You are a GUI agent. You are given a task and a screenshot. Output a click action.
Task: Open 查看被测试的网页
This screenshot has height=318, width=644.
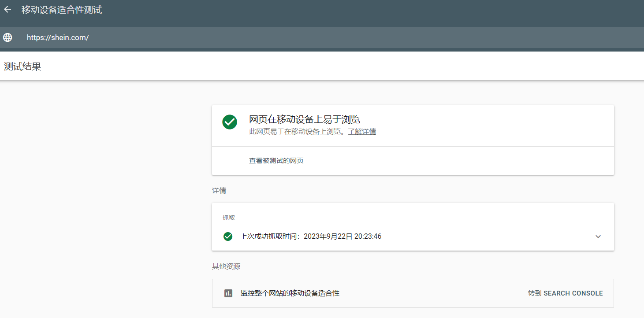tap(276, 161)
